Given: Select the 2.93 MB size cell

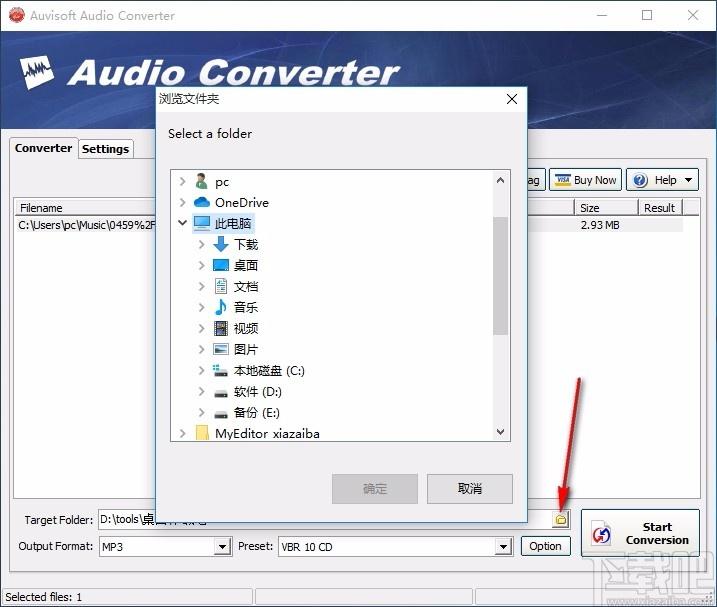Looking at the screenshot, I should pyautogui.click(x=600, y=225).
